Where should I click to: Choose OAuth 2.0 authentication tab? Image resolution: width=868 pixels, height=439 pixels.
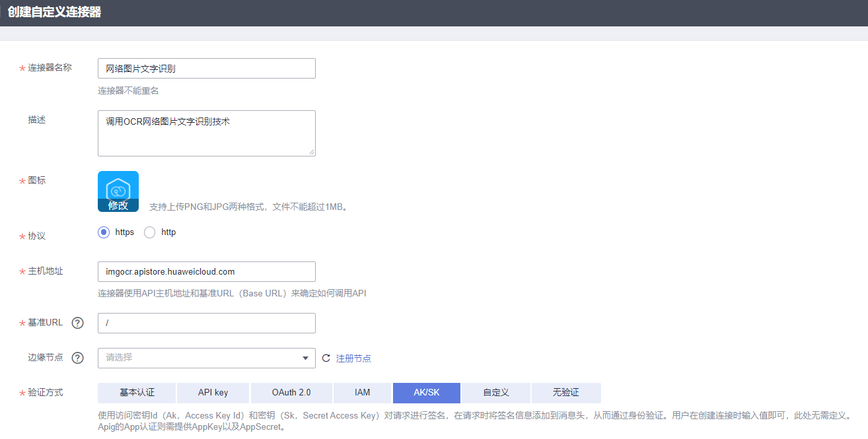tap(291, 393)
